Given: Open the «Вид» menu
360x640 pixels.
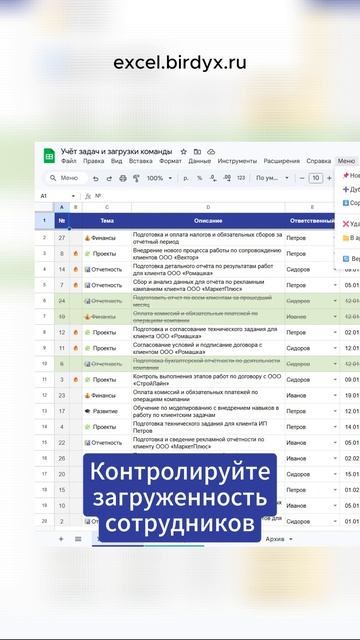Looking at the screenshot, I should [x=117, y=161].
